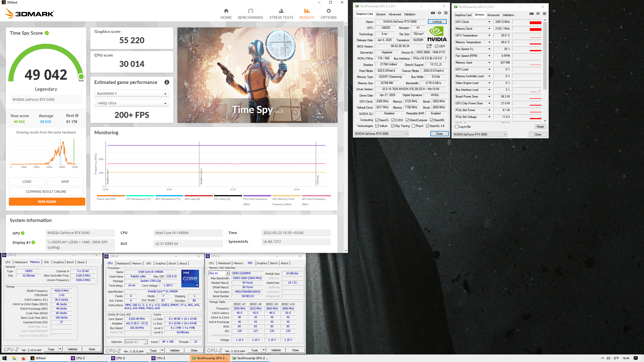This screenshot has height=362, width=644.
Task: Click the 3DMark taskbar button
Action: click(x=48, y=358)
